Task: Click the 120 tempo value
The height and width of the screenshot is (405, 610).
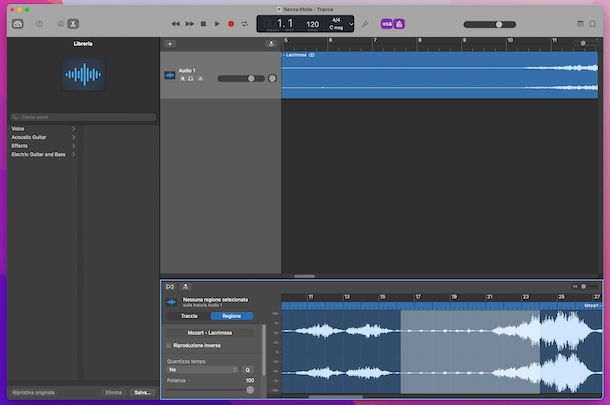Action: pyautogui.click(x=312, y=25)
